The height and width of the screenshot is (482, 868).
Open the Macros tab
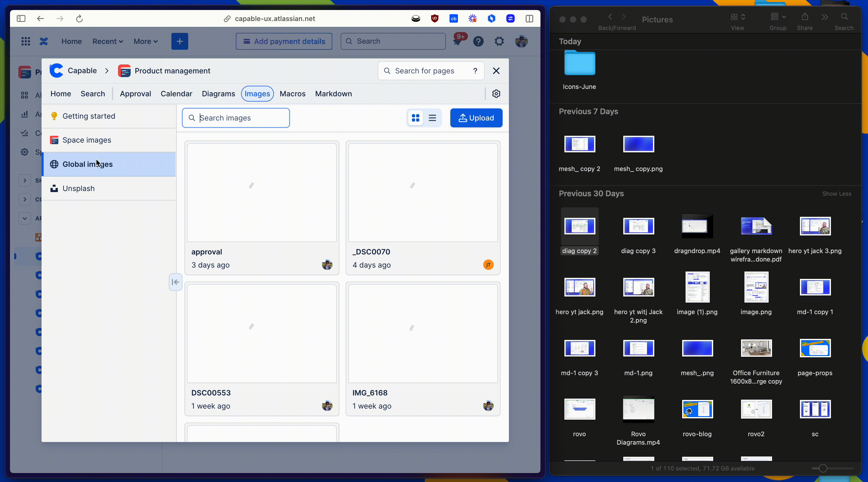292,93
